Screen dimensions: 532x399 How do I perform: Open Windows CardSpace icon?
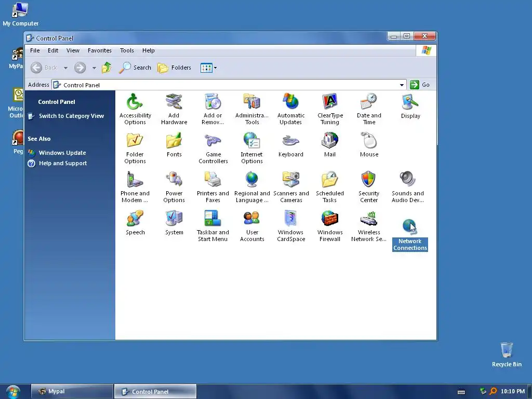[291, 226]
